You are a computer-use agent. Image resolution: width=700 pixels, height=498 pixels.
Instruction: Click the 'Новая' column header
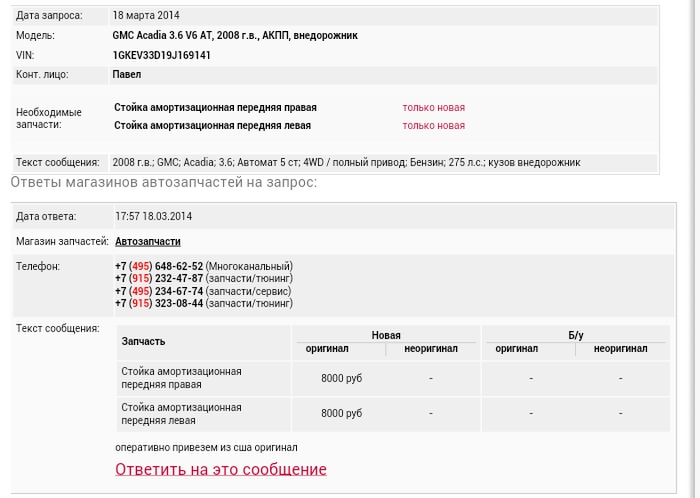tap(386, 335)
